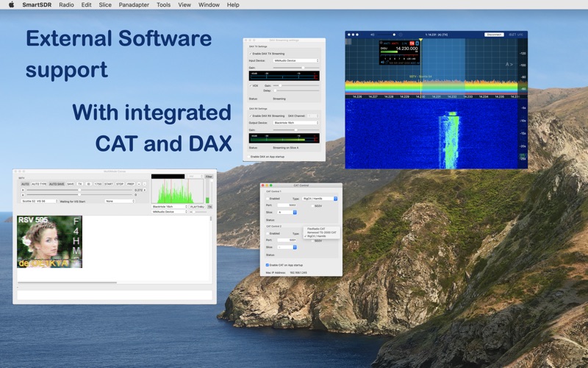Click the A > slice indicator on panadapter
588x368 pixels.
coord(509,64)
